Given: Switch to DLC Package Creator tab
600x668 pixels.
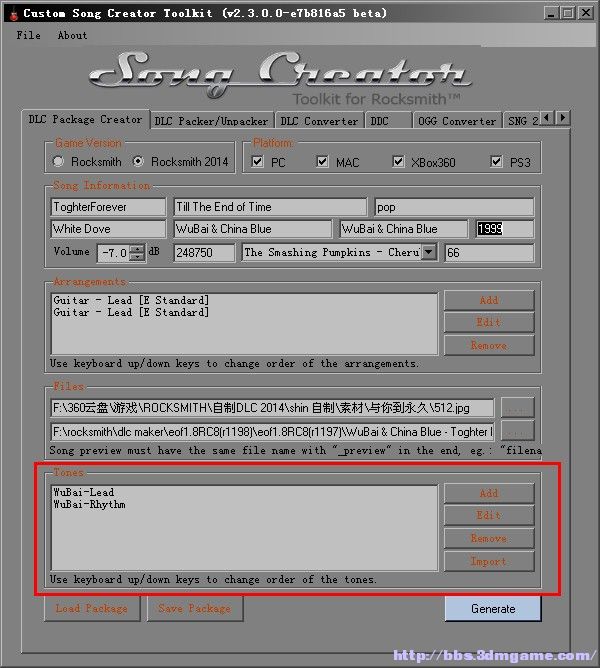Looking at the screenshot, I should (85, 120).
